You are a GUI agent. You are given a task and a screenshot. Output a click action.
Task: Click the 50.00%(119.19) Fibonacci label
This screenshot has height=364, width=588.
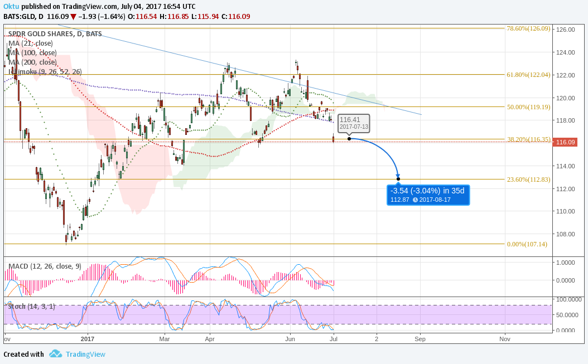click(x=528, y=107)
